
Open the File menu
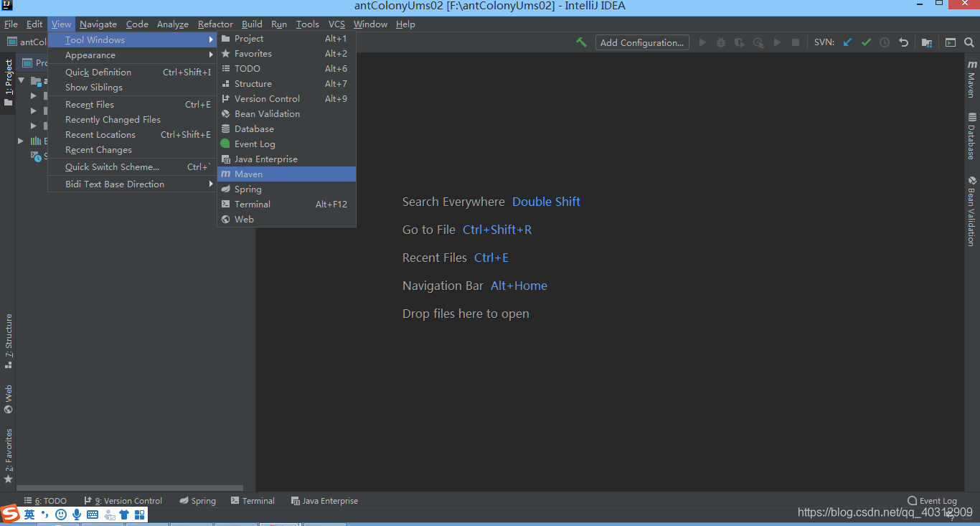11,24
